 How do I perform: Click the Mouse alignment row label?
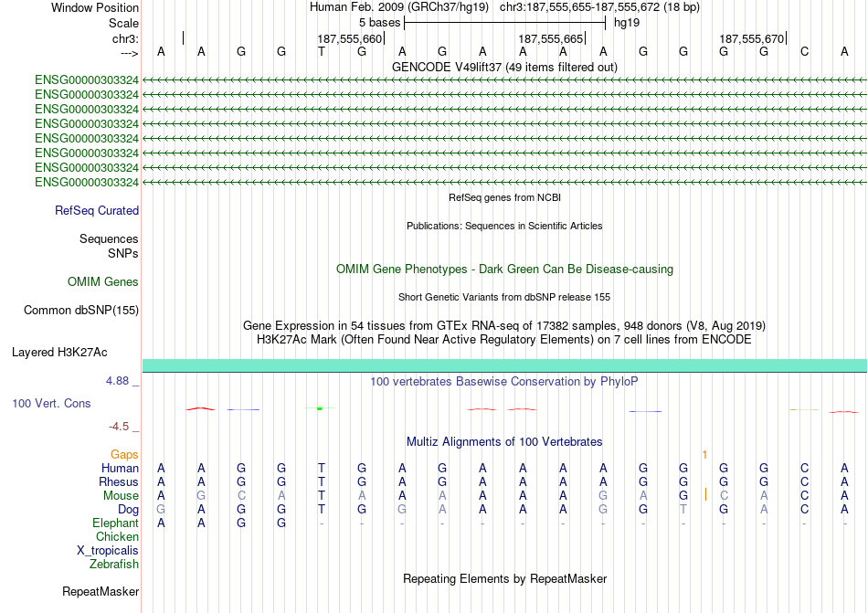point(121,496)
